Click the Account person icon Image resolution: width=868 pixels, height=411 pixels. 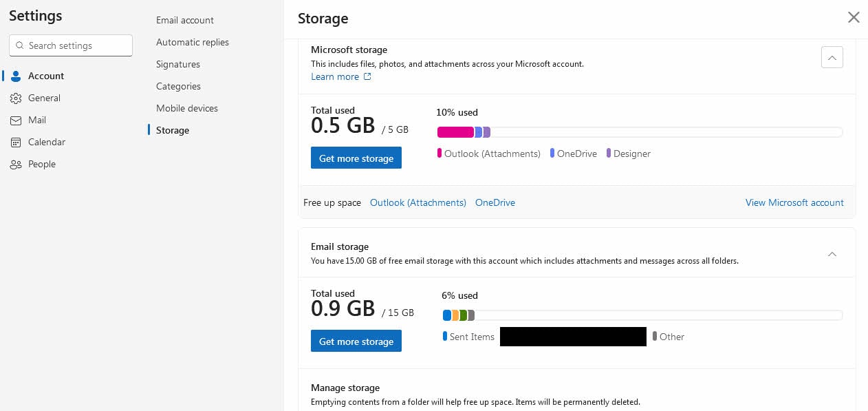click(16, 76)
